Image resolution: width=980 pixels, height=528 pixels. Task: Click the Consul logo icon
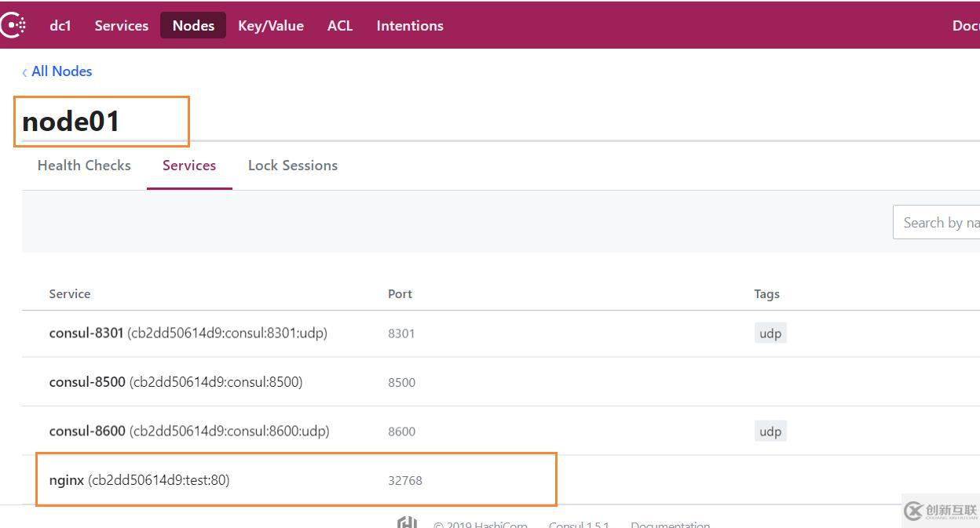(x=13, y=25)
